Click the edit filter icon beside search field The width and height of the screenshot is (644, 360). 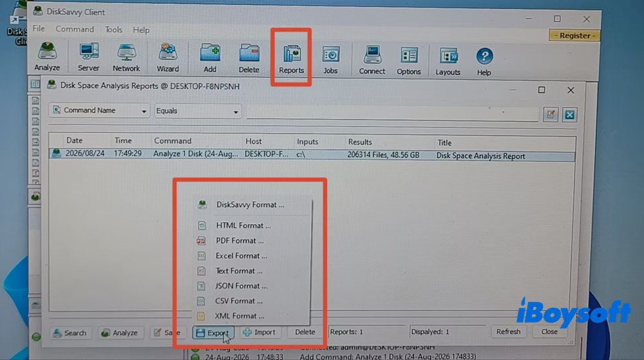pyautogui.click(x=551, y=115)
